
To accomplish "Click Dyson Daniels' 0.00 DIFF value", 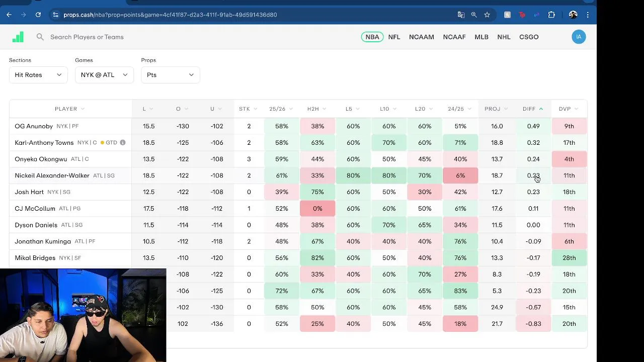I will pyautogui.click(x=533, y=225).
